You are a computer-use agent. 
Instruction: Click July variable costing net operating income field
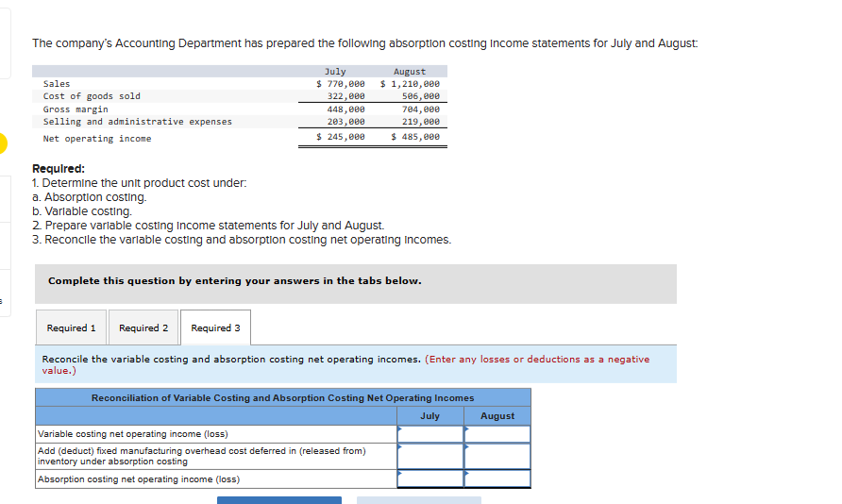(x=430, y=434)
